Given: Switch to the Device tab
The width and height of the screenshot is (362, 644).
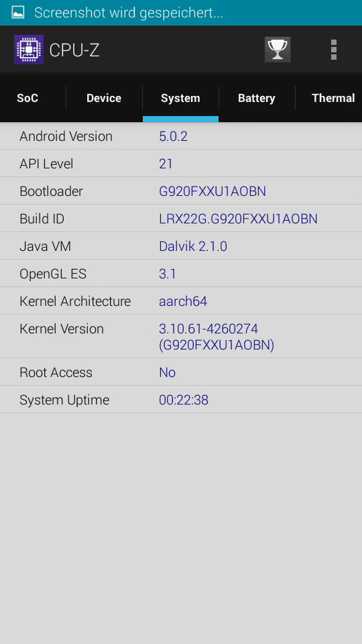Looking at the screenshot, I should (104, 98).
